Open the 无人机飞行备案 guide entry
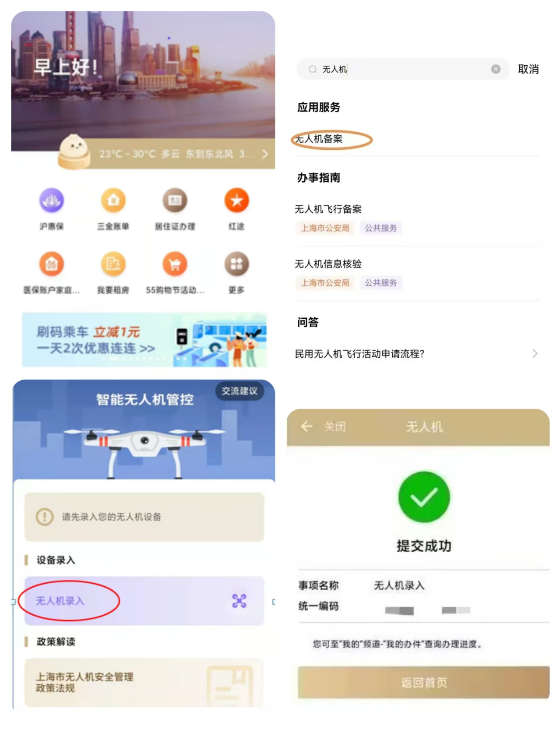 click(417, 218)
